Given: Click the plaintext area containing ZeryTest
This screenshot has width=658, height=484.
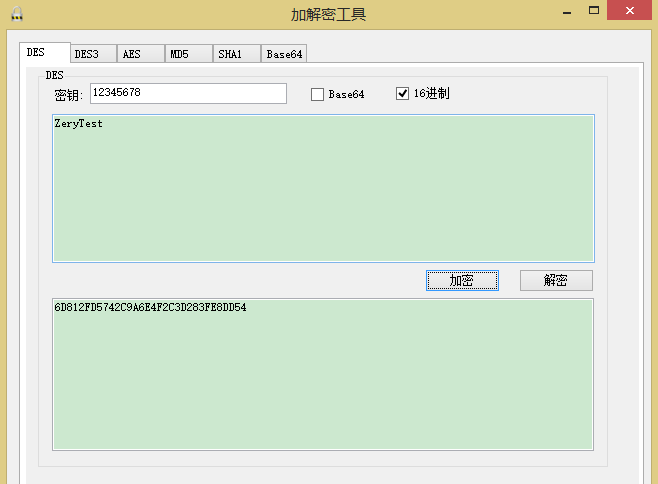Looking at the screenshot, I should [323, 188].
